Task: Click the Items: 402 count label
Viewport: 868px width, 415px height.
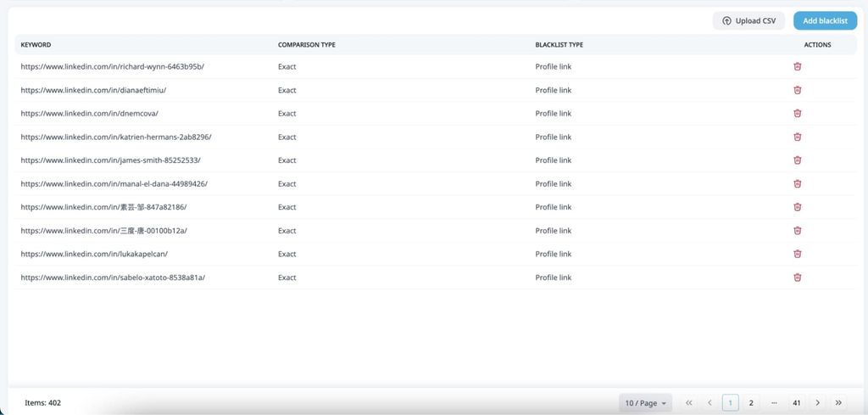Action: coord(42,403)
